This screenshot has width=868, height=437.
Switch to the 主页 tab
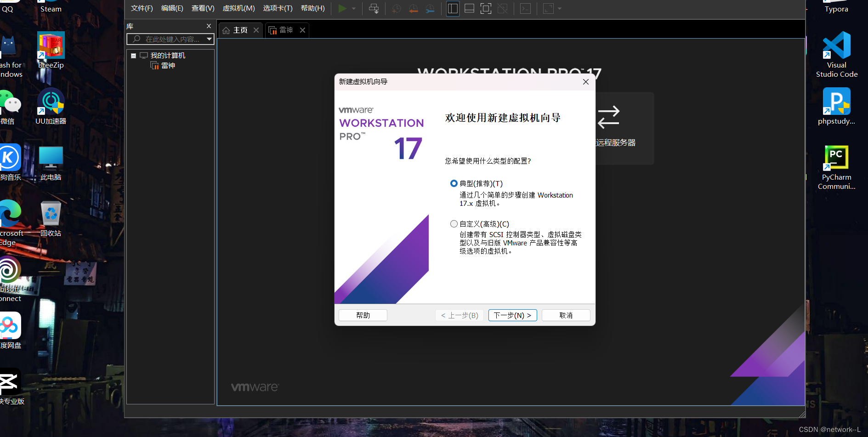pyautogui.click(x=240, y=30)
